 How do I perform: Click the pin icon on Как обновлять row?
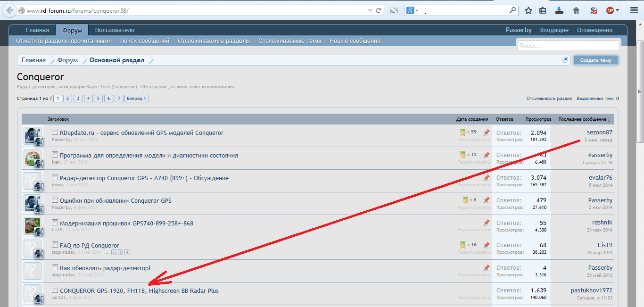pyautogui.click(x=487, y=268)
